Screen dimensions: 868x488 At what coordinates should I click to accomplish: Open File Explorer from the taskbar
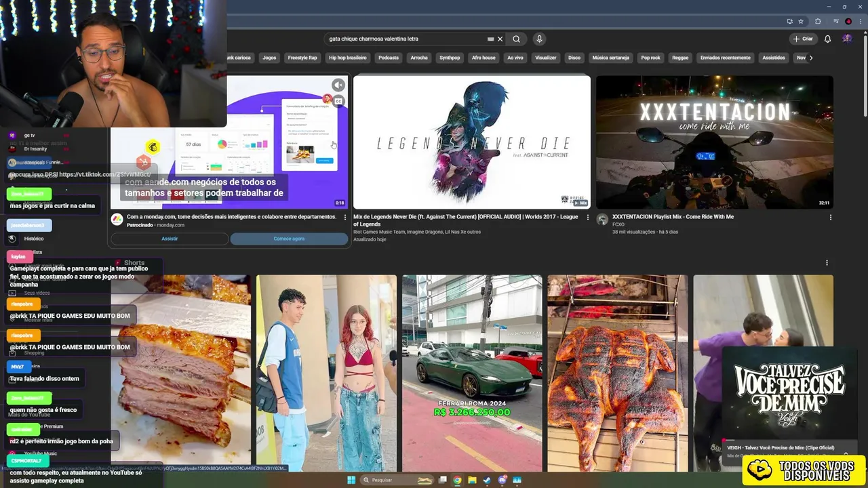click(472, 480)
